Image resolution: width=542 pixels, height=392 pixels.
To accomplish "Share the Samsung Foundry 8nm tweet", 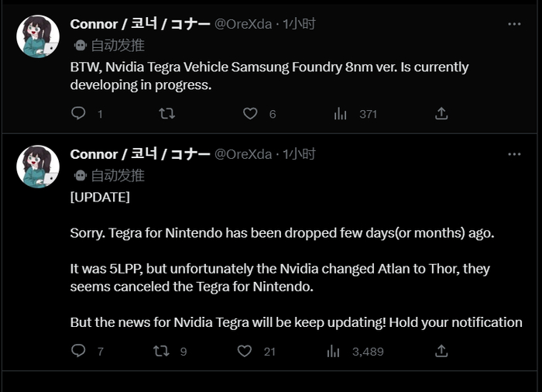I will [x=441, y=114].
